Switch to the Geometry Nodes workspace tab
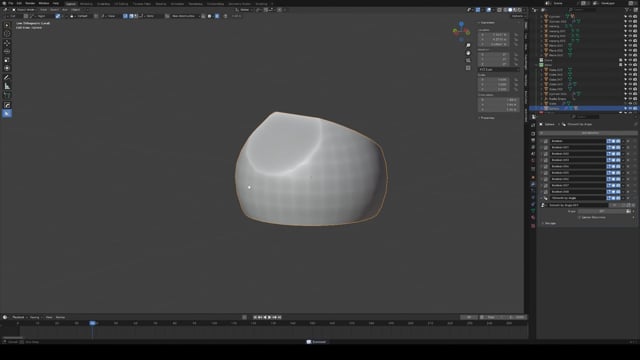Image resolution: width=640 pixels, height=360 pixels. (x=240, y=4)
